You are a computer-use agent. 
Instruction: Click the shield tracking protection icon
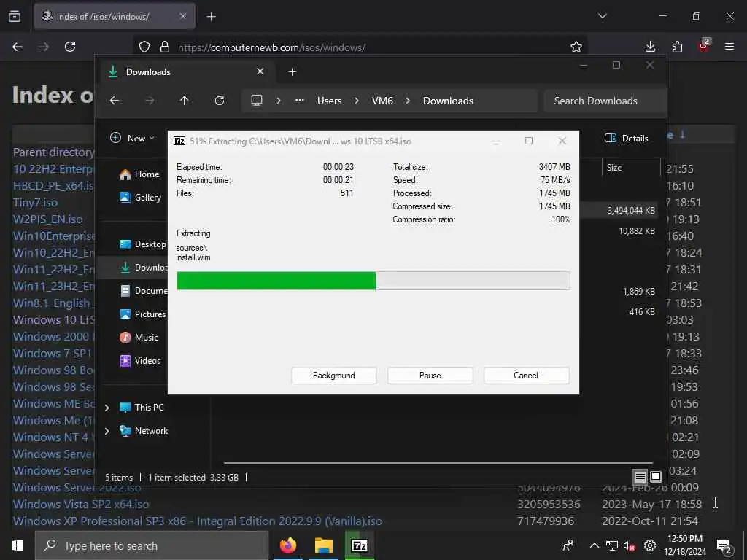tap(144, 47)
